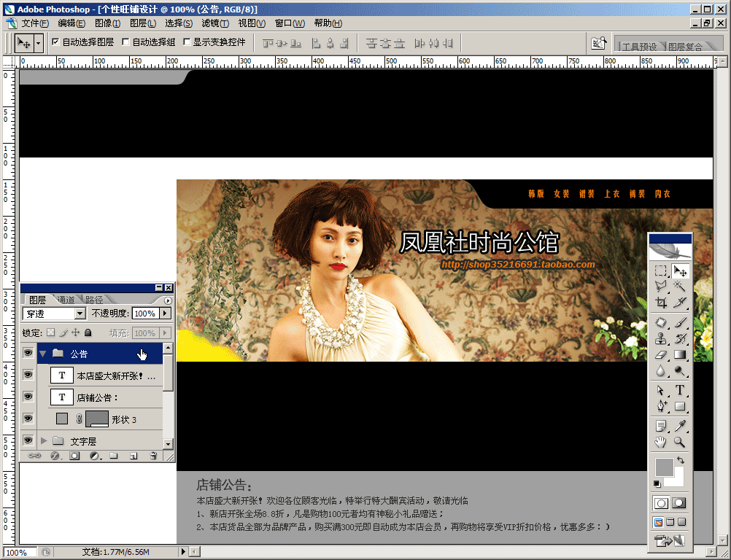Select the Hand tool
This screenshot has height=560, width=731.
[x=661, y=442]
